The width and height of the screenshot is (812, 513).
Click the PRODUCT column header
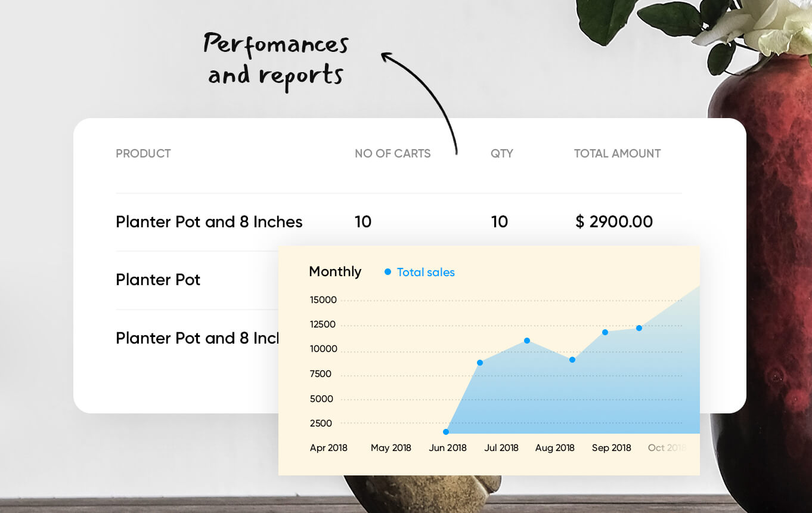pos(143,153)
